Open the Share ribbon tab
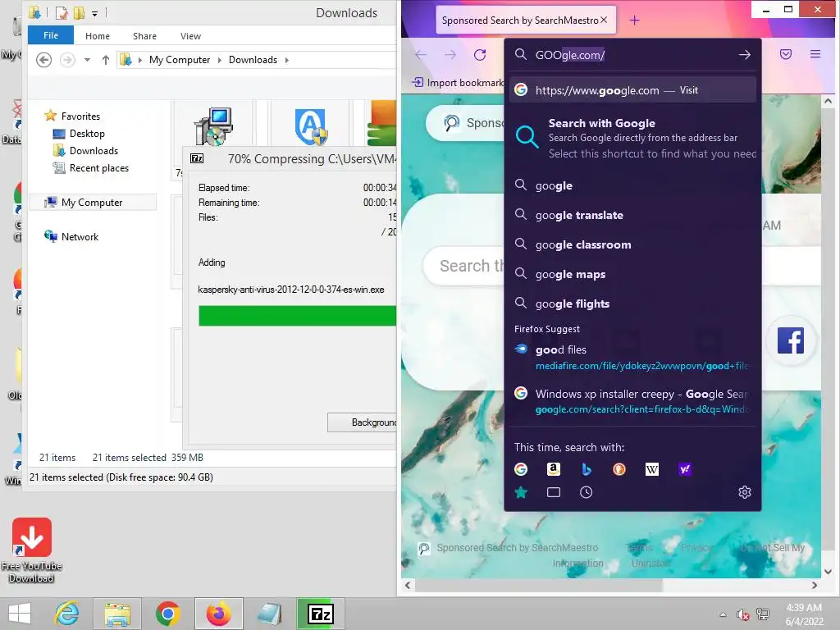Image resolution: width=840 pixels, height=630 pixels. pyautogui.click(x=144, y=36)
